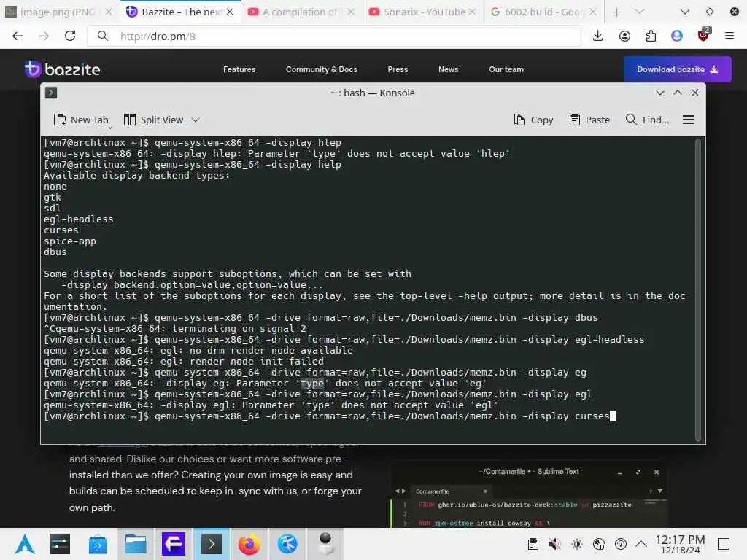
Task: Open the network globe tray icon
Action: (x=599, y=544)
